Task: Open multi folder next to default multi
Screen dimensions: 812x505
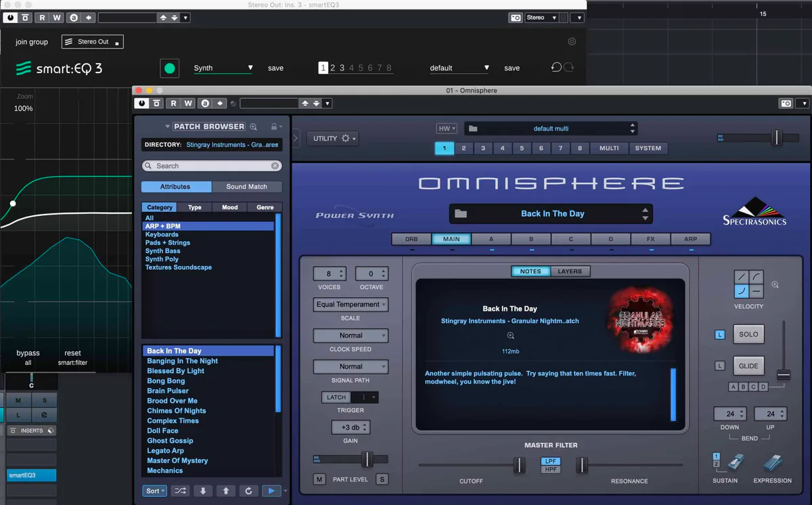Action: pos(473,129)
